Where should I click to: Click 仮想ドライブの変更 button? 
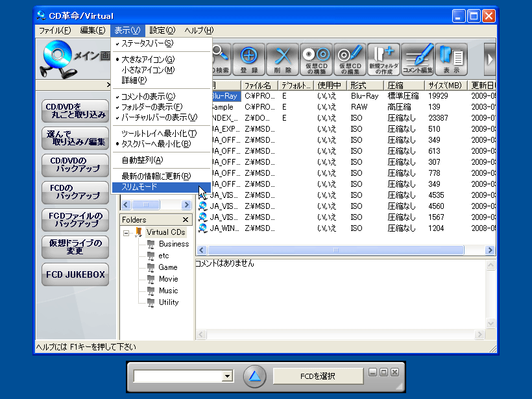[x=75, y=247]
